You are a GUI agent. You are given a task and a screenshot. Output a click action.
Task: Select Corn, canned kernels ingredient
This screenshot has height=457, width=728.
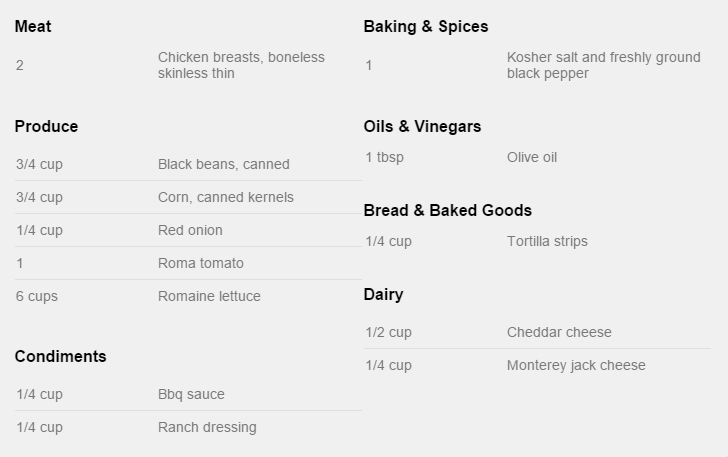226,197
